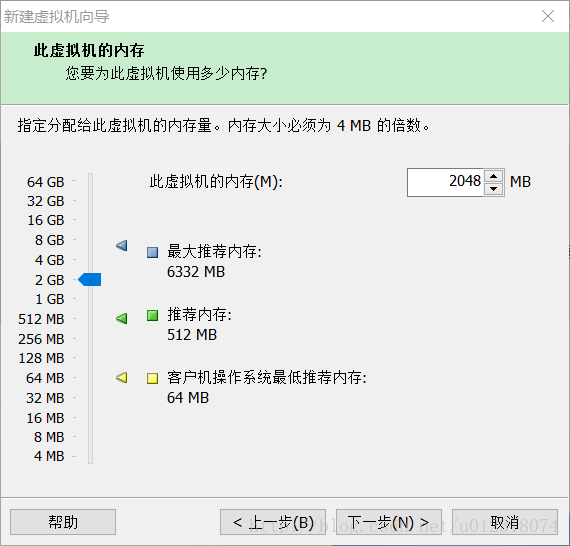
Task: Click the 客户机操作系统最低推荐内存 label
Action: pyautogui.click(x=267, y=377)
